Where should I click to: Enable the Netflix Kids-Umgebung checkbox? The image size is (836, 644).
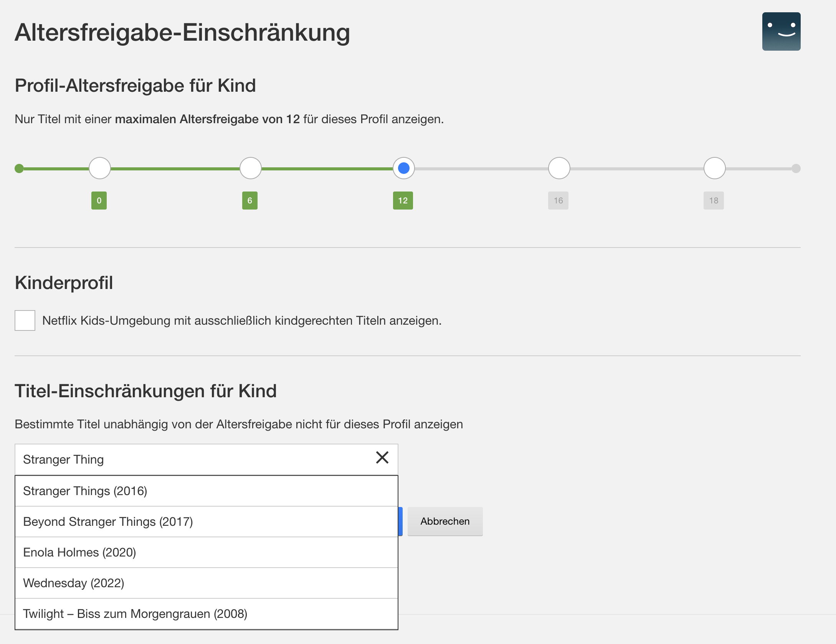[x=25, y=320]
